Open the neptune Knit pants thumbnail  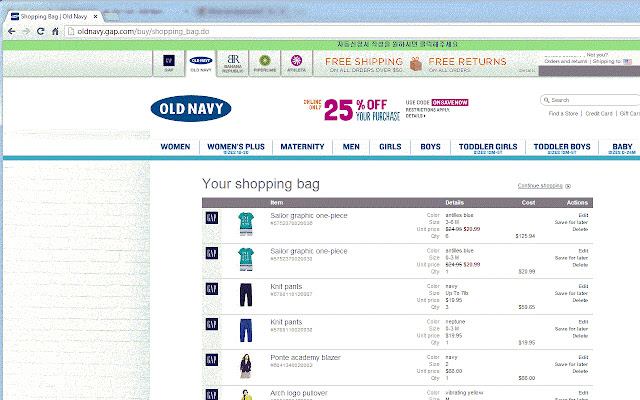pos(246,330)
